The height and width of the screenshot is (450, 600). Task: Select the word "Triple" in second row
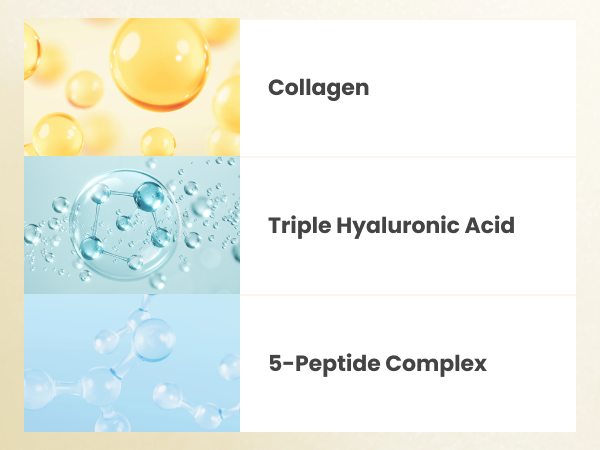click(x=300, y=226)
